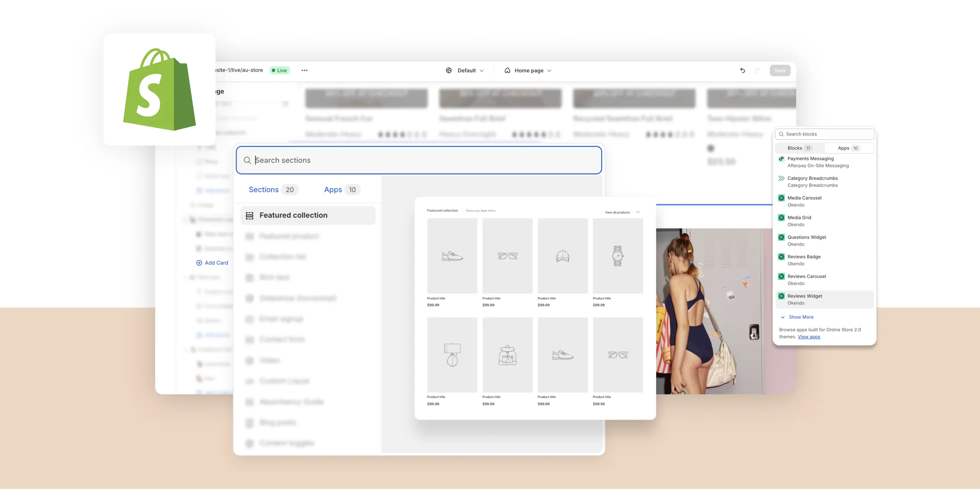Click the Search sections input field
This screenshot has width=980, height=489.
pos(419,160)
